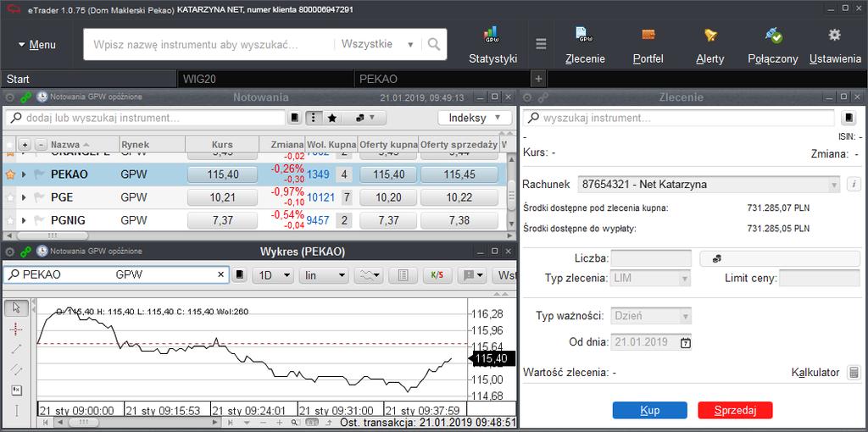Click PGNIG sell offer 7,38 button
This screenshot has height=432, width=868.
pyautogui.click(x=459, y=221)
